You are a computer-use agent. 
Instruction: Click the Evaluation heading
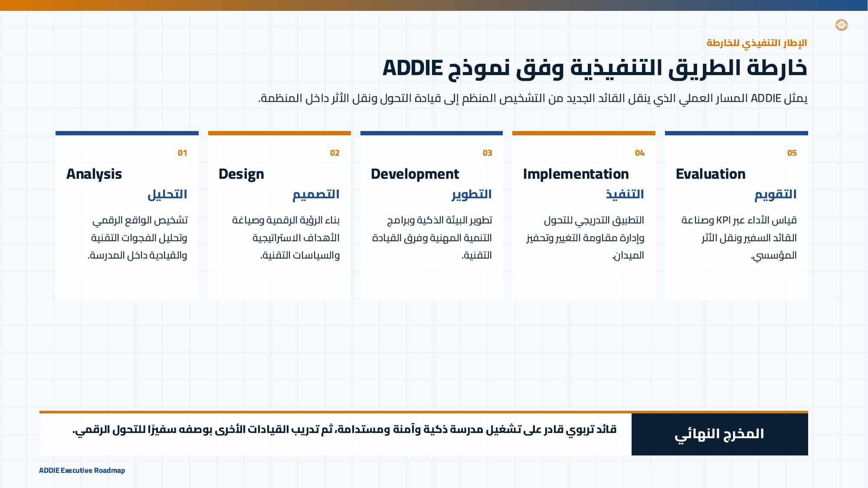(x=711, y=174)
